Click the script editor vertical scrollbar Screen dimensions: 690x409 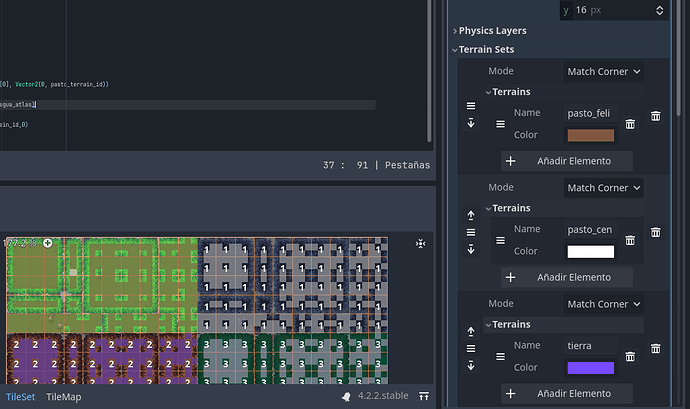(x=429, y=70)
